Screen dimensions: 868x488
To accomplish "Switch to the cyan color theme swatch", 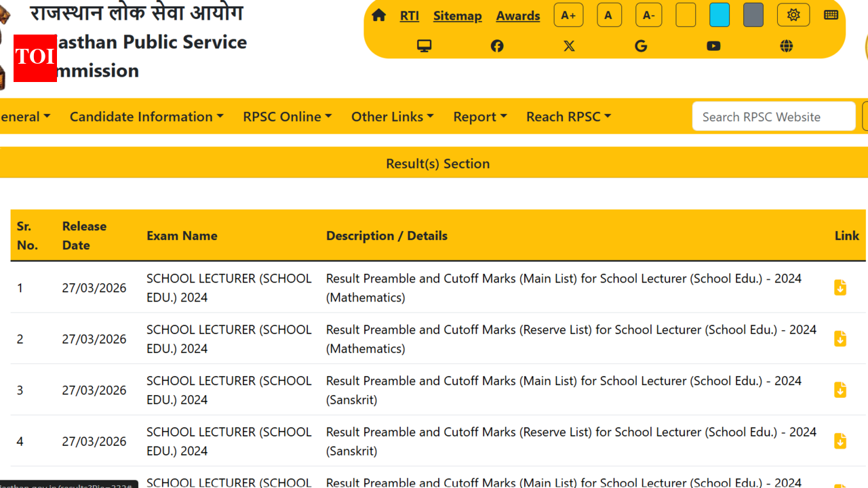I will (719, 14).
